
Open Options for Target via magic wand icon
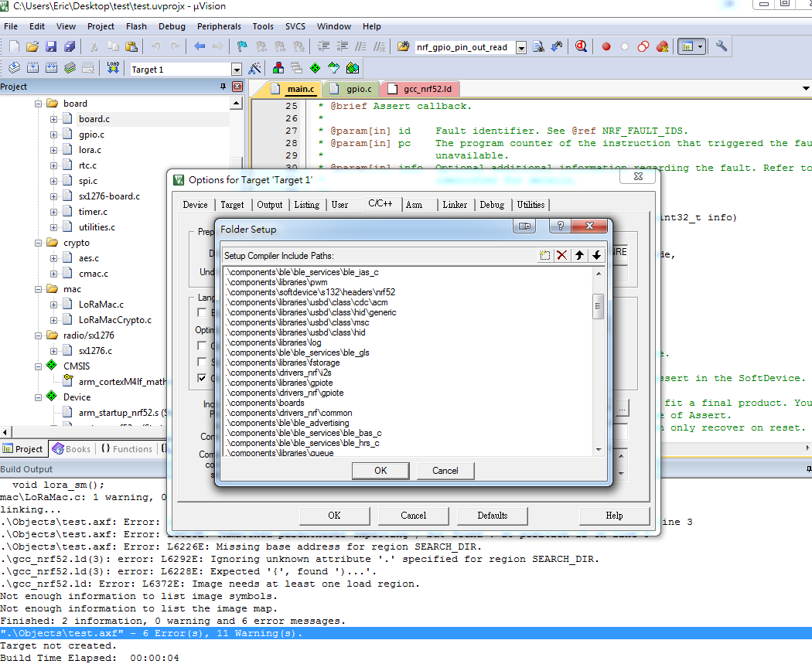coord(253,68)
